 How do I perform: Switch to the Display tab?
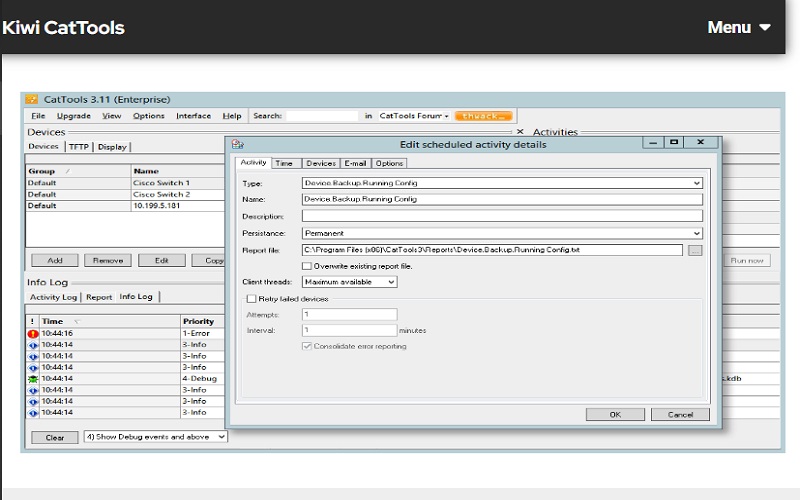[x=112, y=146]
